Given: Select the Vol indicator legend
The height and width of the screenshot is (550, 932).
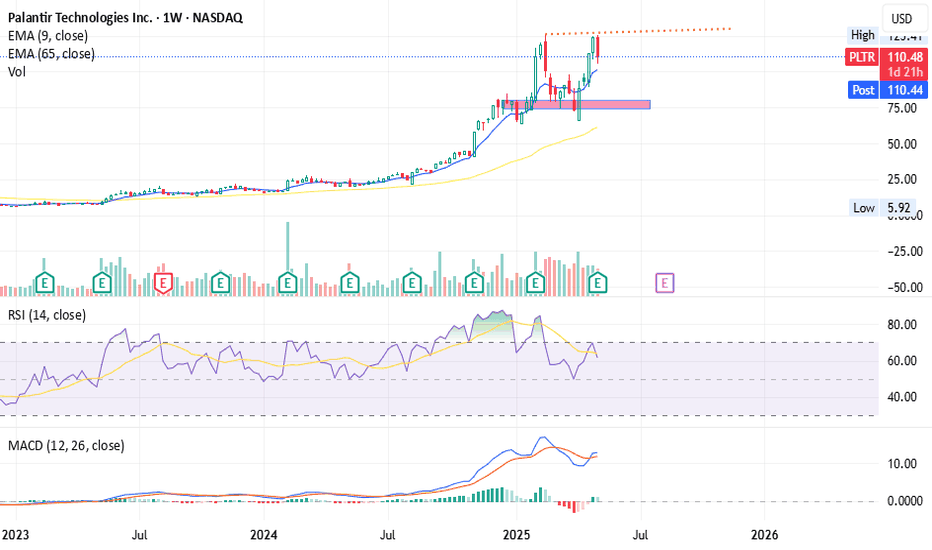Looking at the screenshot, I should coord(17,71).
